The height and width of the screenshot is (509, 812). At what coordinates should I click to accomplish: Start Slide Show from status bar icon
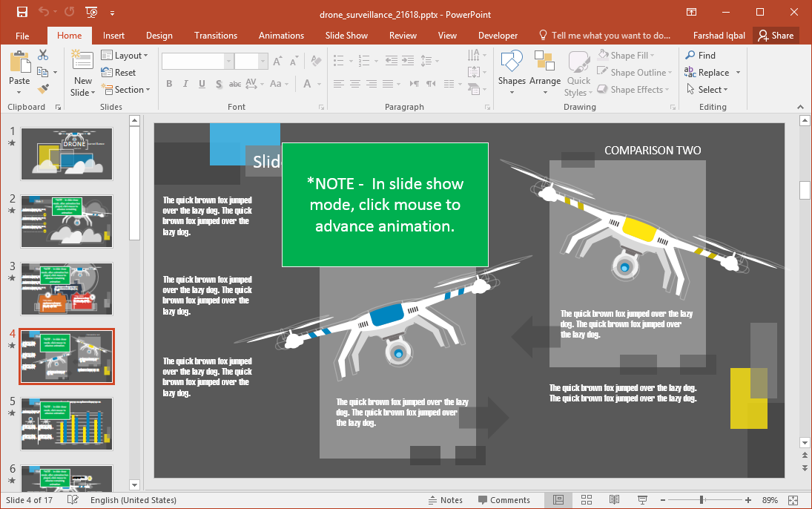coord(642,500)
